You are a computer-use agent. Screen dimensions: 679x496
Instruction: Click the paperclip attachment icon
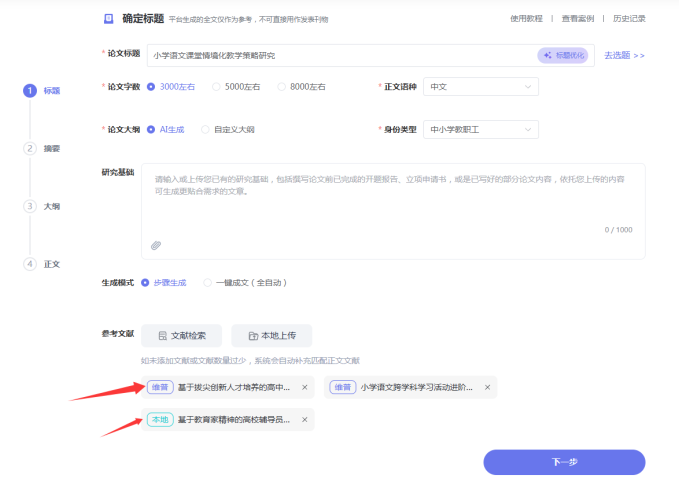[156, 246]
